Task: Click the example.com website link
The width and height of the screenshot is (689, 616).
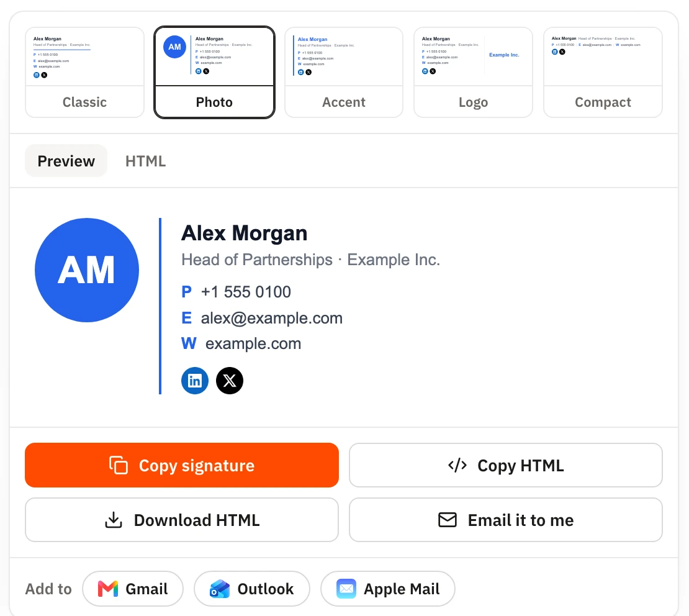Action: coord(253,343)
